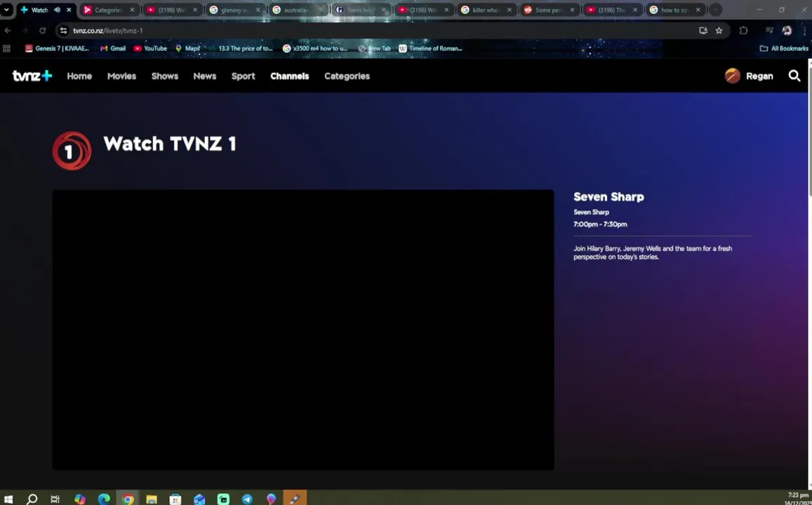812x505 pixels.
Task: Open the apps grid in bookmarks bar
Action: pyautogui.click(x=7, y=48)
